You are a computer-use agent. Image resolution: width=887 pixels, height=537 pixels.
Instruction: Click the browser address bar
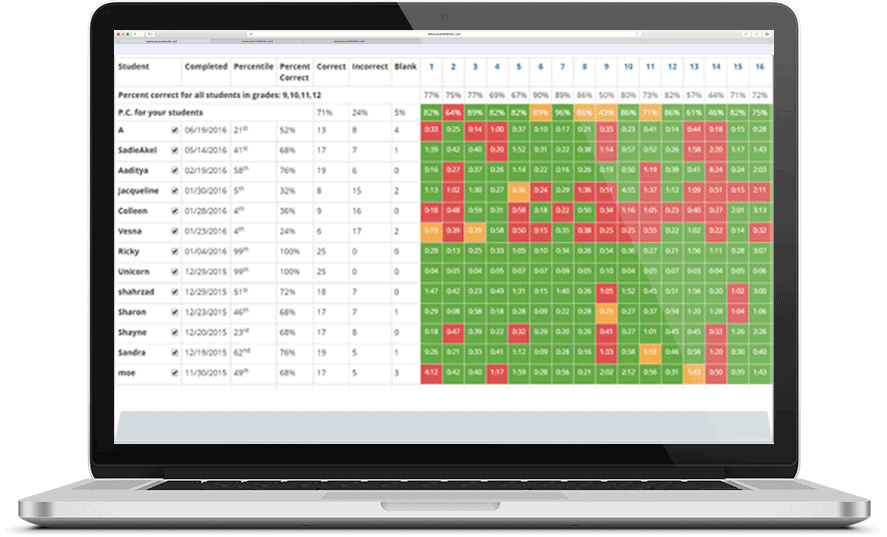(442, 34)
